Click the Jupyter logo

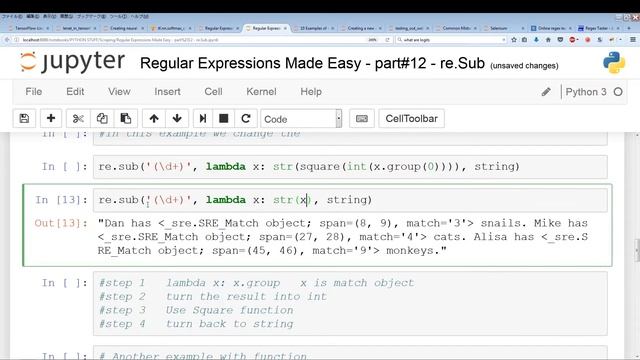click(72, 62)
